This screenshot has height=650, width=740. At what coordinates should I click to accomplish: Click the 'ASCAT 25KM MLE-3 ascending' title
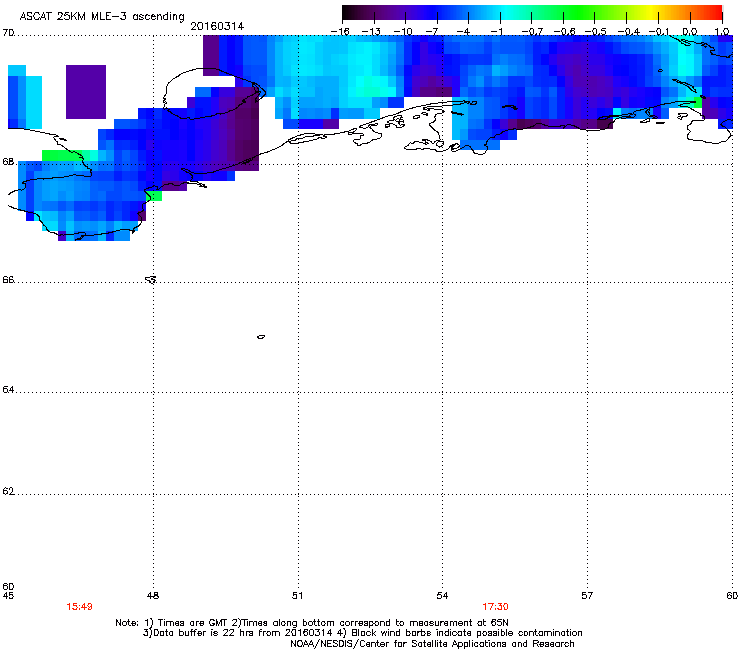[x=102, y=16]
